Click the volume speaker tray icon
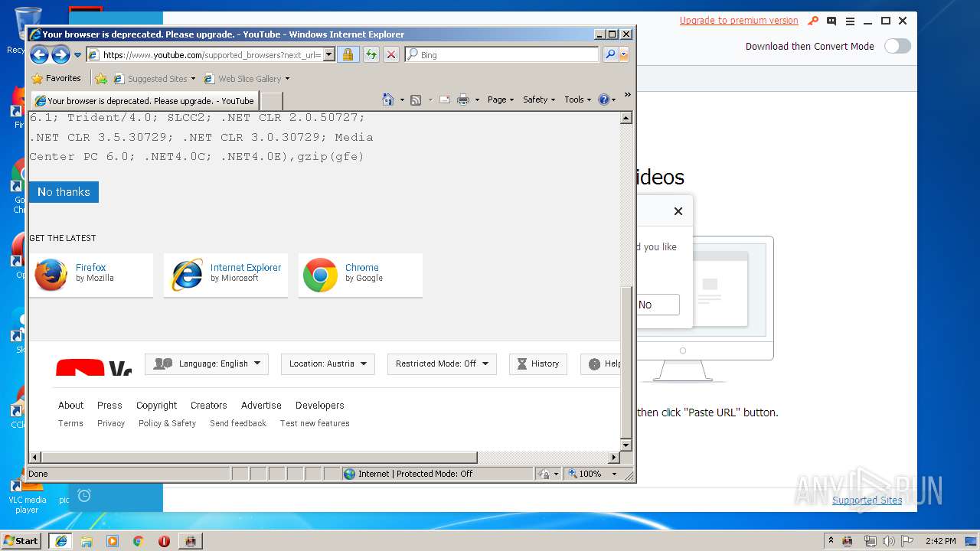The image size is (980, 551). click(x=888, y=540)
